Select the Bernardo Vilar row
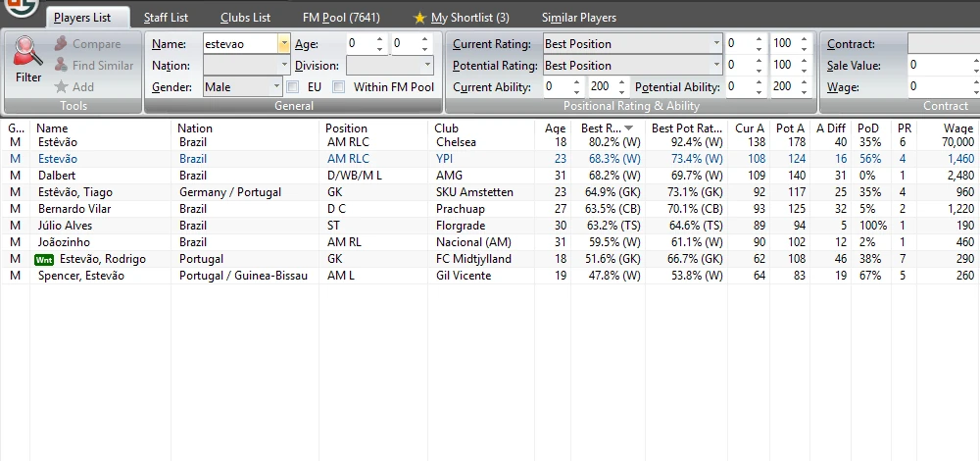 click(490, 209)
